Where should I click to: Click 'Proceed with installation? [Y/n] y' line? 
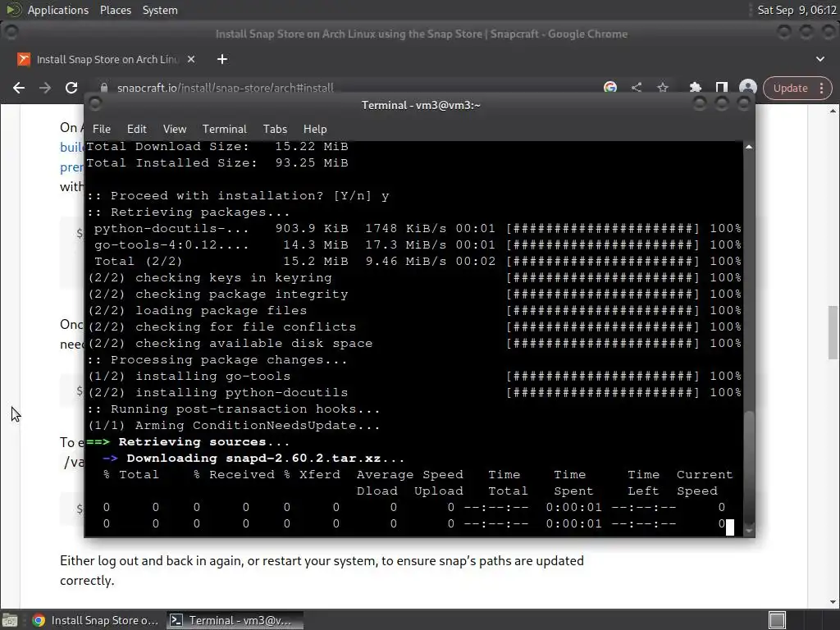click(238, 196)
